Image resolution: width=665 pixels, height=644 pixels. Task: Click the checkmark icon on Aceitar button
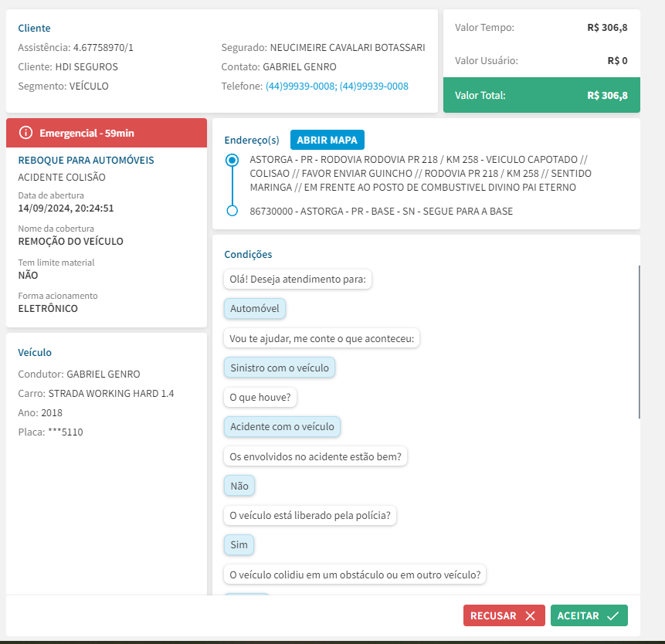(x=612, y=615)
